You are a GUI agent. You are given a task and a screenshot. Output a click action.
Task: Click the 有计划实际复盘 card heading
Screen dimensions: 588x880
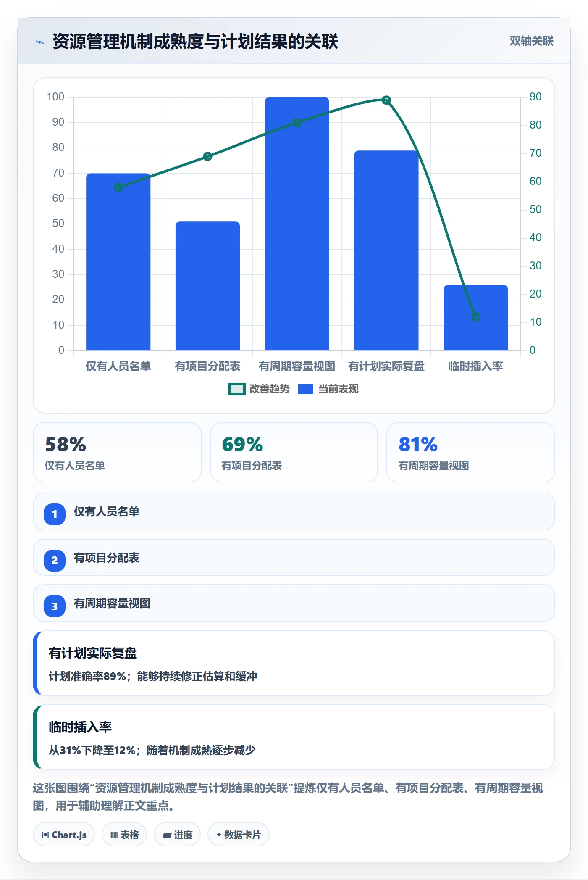pos(93,653)
